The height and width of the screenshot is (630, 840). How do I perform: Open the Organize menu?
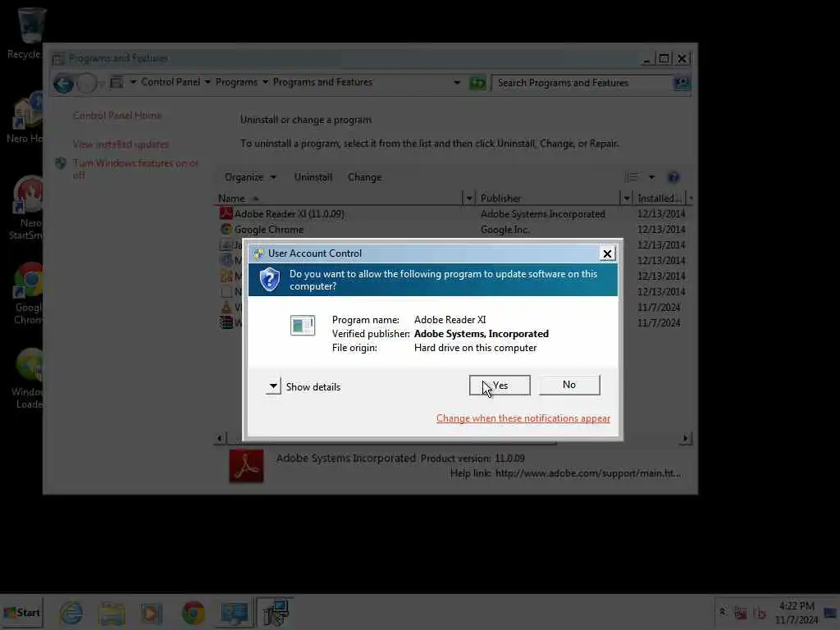250,177
